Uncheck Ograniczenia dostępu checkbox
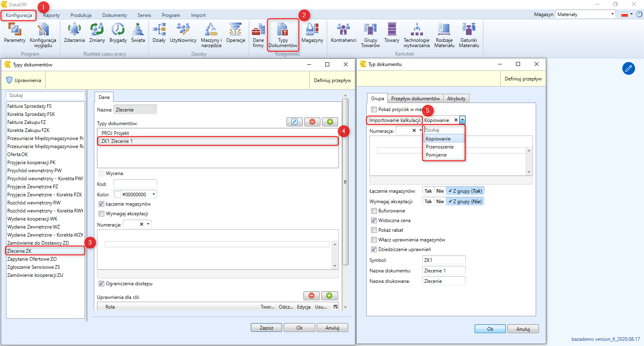644x346 pixels. [x=101, y=284]
